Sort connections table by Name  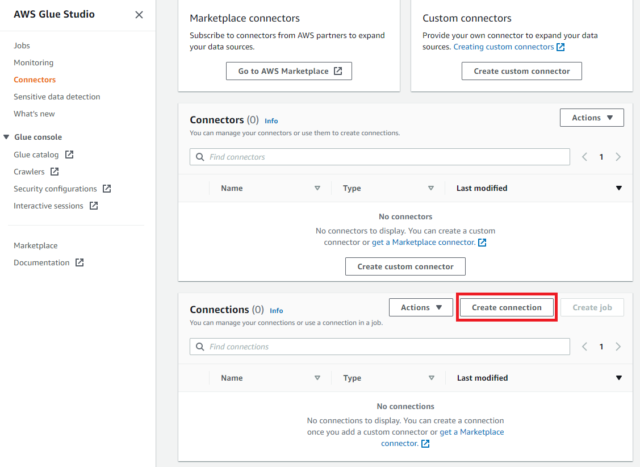[x=232, y=378]
